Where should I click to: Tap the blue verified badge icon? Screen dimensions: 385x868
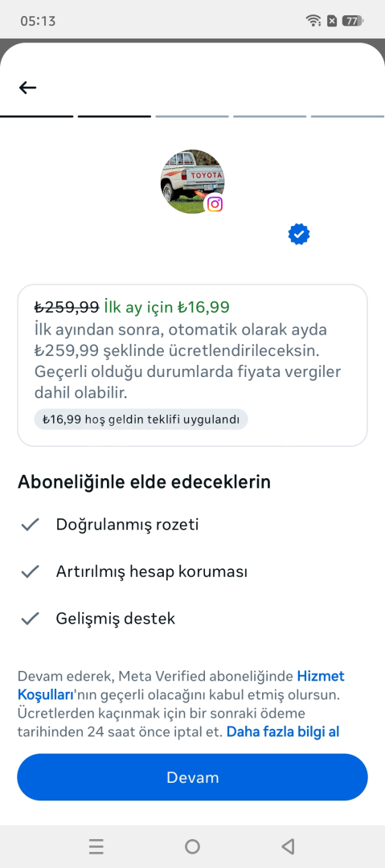click(x=299, y=235)
